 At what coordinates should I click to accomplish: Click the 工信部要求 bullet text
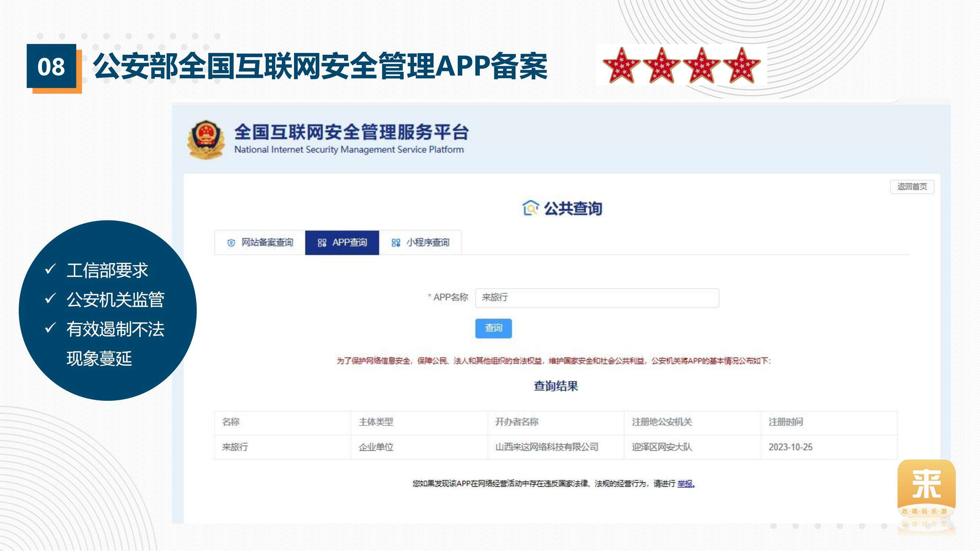click(107, 270)
